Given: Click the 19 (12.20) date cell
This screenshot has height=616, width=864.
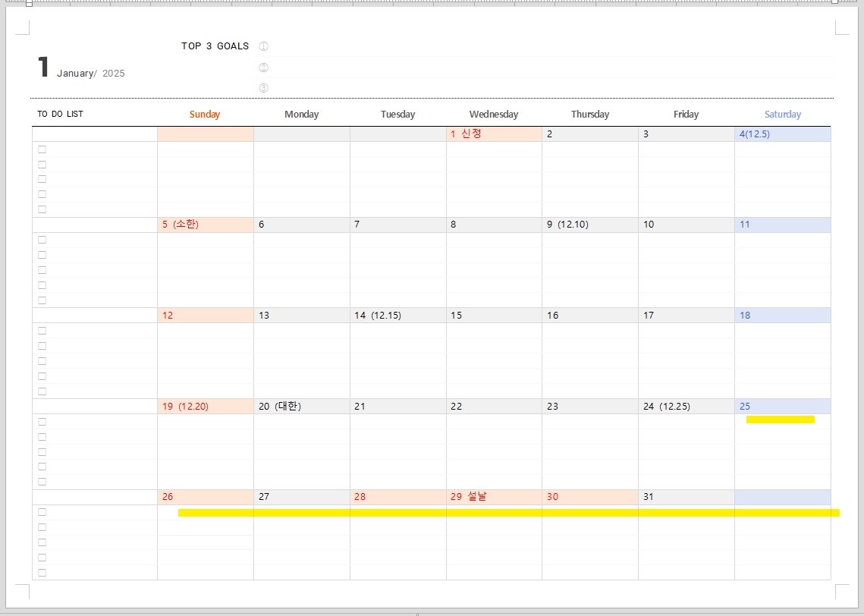Looking at the screenshot, I should tap(206, 406).
